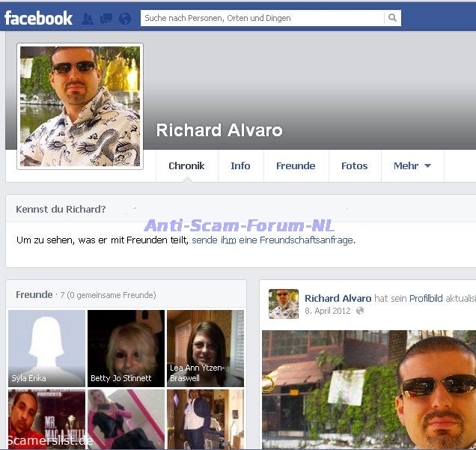The image size is (476, 450).
Task: Click the search magnifier button
Action: click(392, 18)
